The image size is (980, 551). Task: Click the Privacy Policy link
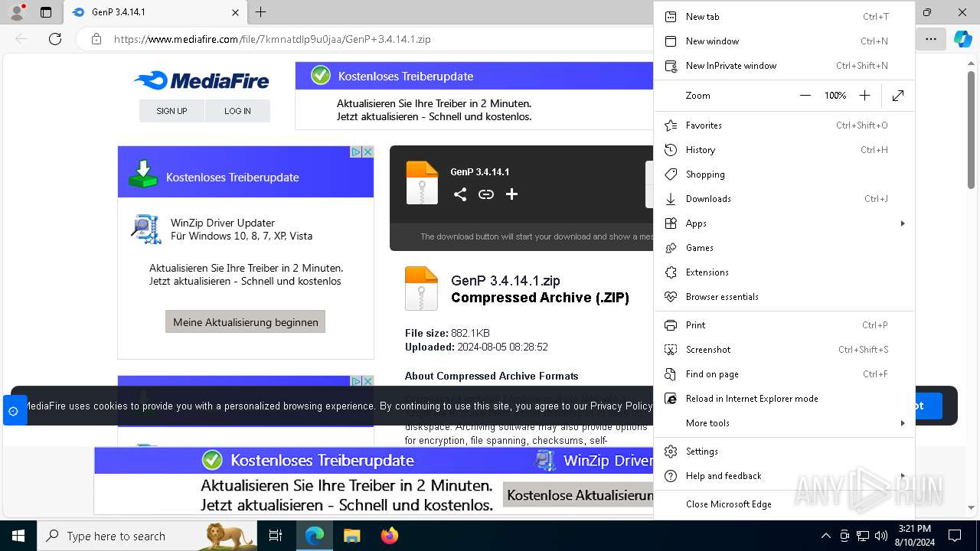coord(621,406)
